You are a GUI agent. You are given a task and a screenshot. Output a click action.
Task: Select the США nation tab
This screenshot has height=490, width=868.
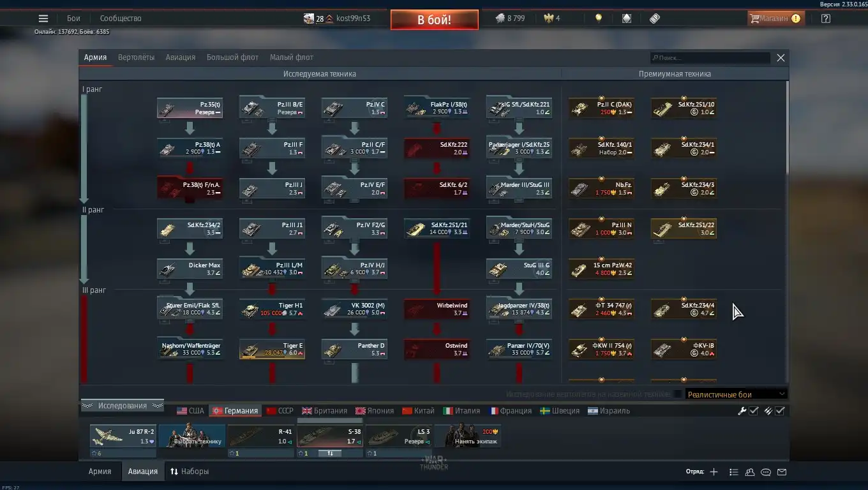coord(191,411)
